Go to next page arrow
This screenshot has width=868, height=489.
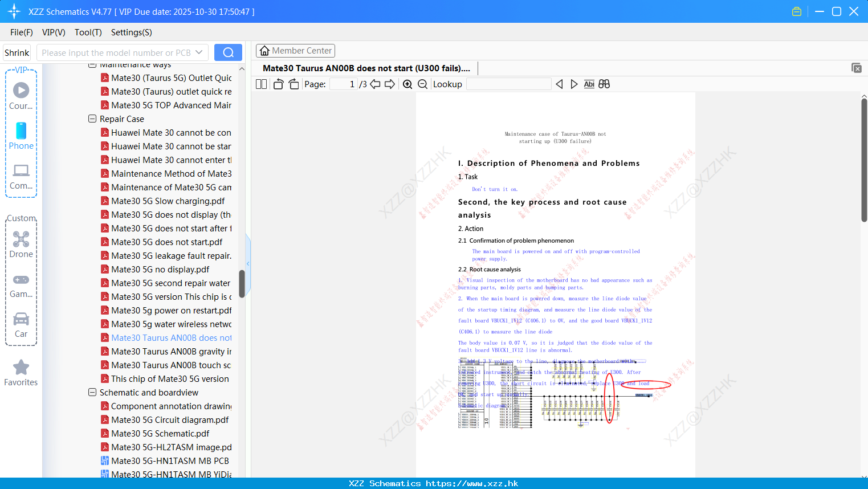pyautogui.click(x=390, y=84)
